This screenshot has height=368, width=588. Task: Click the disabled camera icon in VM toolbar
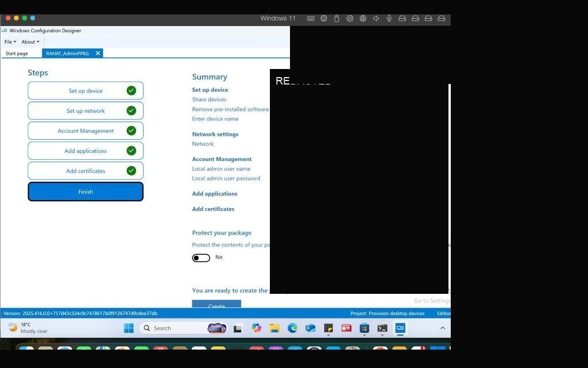(x=350, y=18)
